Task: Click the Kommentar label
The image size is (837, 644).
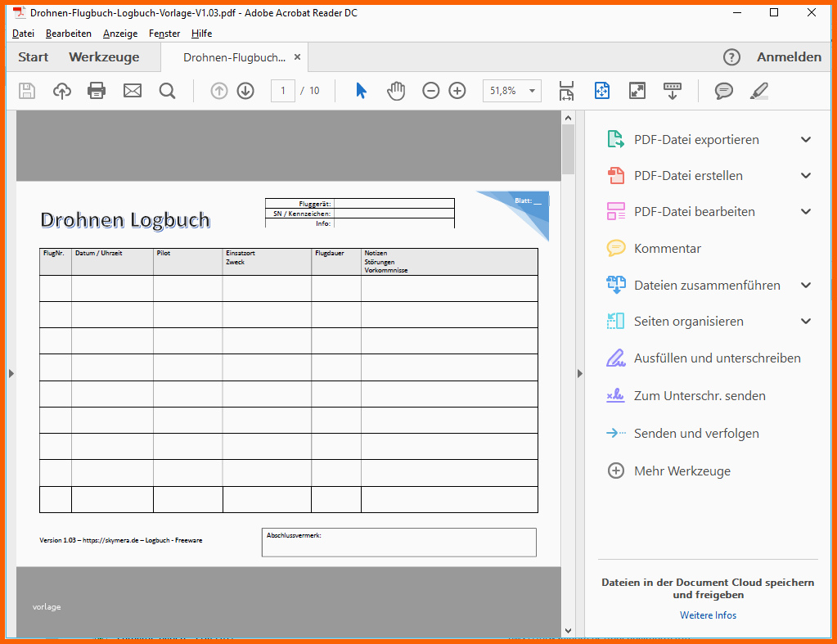Action: click(x=668, y=248)
